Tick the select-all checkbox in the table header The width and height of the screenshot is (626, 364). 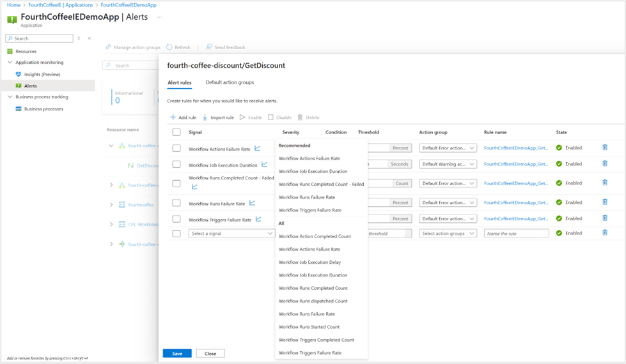point(176,132)
